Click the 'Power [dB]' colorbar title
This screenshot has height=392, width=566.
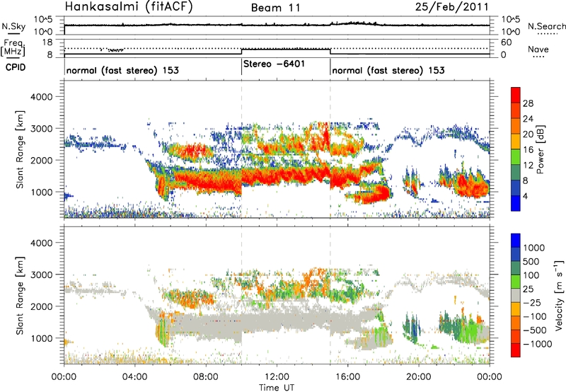540,149
